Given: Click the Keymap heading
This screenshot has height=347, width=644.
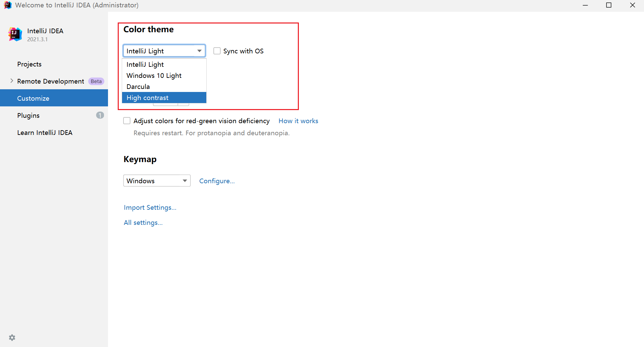Looking at the screenshot, I should click(x=140, y=159).
